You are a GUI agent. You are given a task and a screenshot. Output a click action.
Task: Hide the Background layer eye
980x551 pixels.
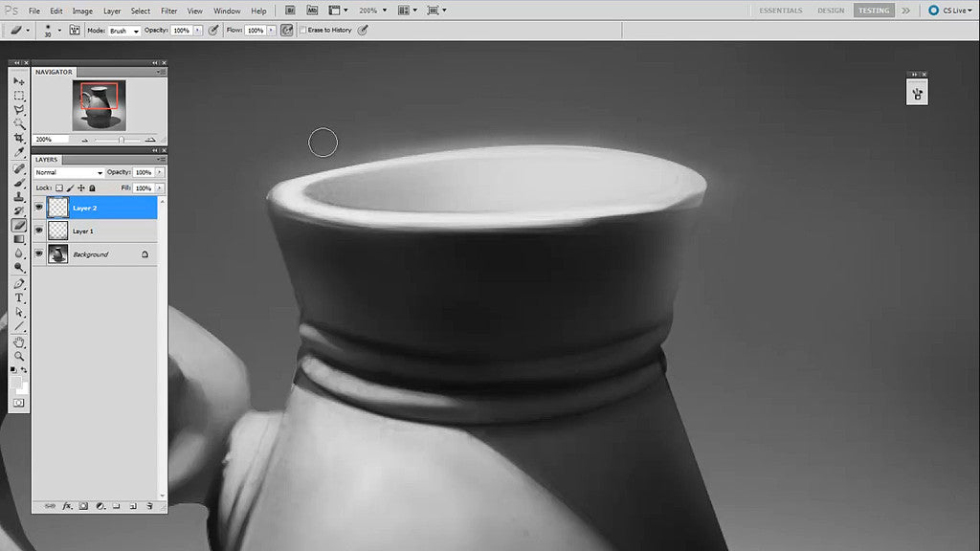coord(38,253)
